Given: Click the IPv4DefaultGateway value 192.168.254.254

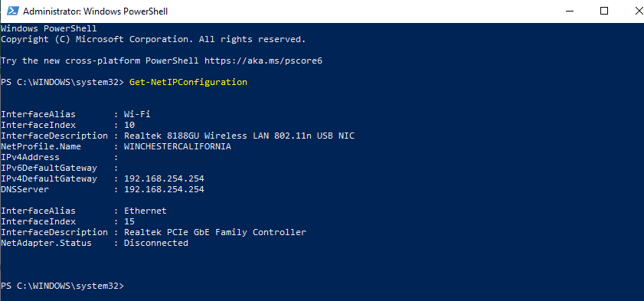Looking at the screenshot, I should point(164,178).
